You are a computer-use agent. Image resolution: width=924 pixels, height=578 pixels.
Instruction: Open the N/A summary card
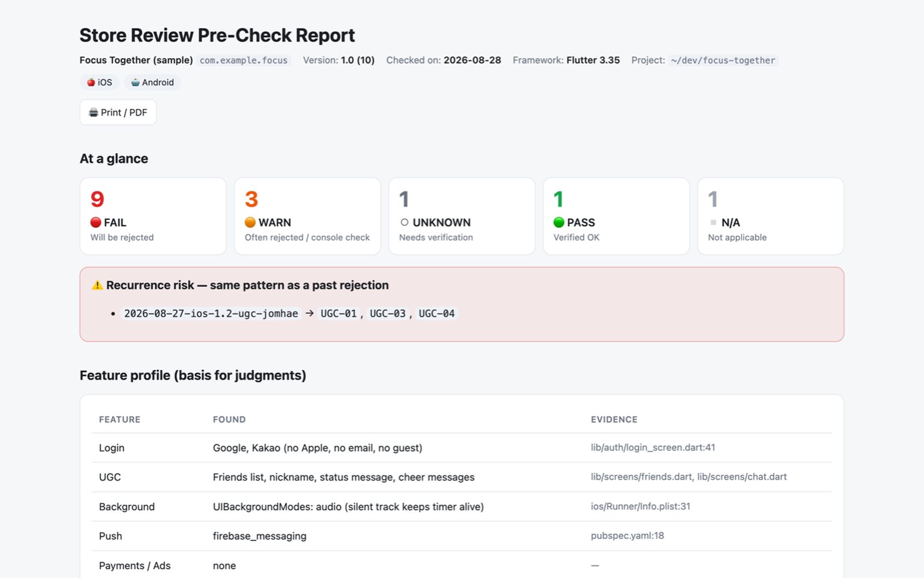[771, 216]
